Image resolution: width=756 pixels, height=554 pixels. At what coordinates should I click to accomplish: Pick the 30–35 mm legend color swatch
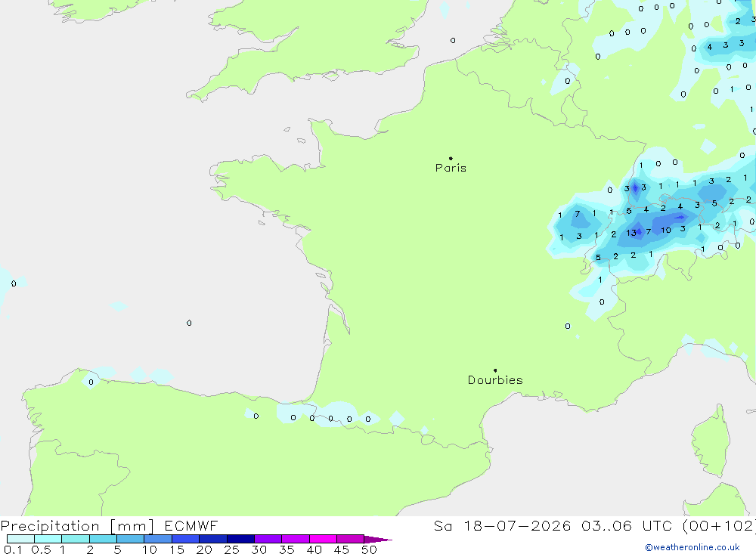[x=268, y=539]
